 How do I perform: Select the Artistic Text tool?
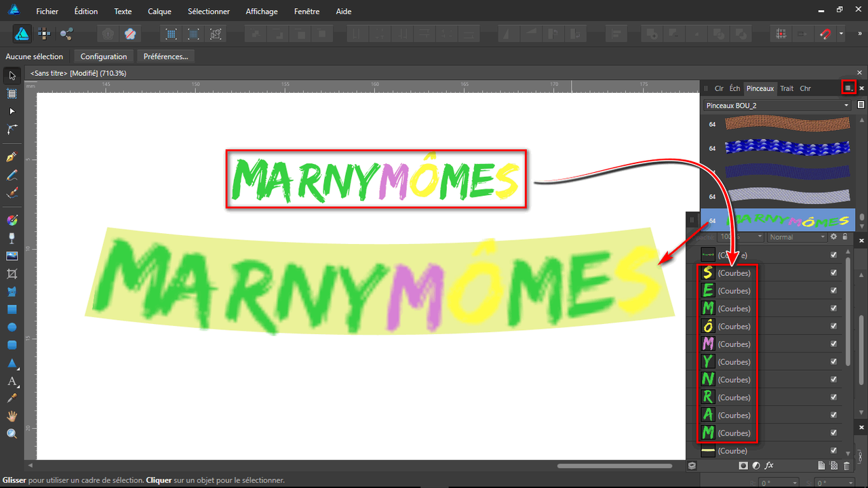(11, 382)
